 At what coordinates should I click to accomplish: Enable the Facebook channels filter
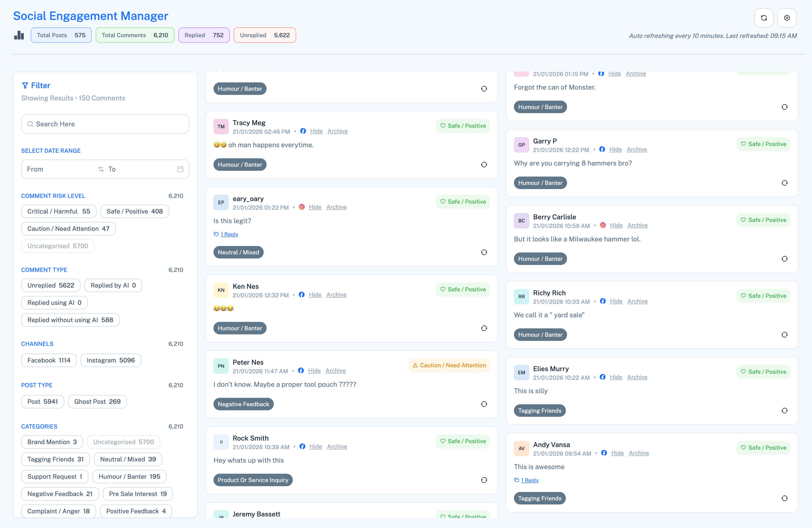tap(49, 360)
